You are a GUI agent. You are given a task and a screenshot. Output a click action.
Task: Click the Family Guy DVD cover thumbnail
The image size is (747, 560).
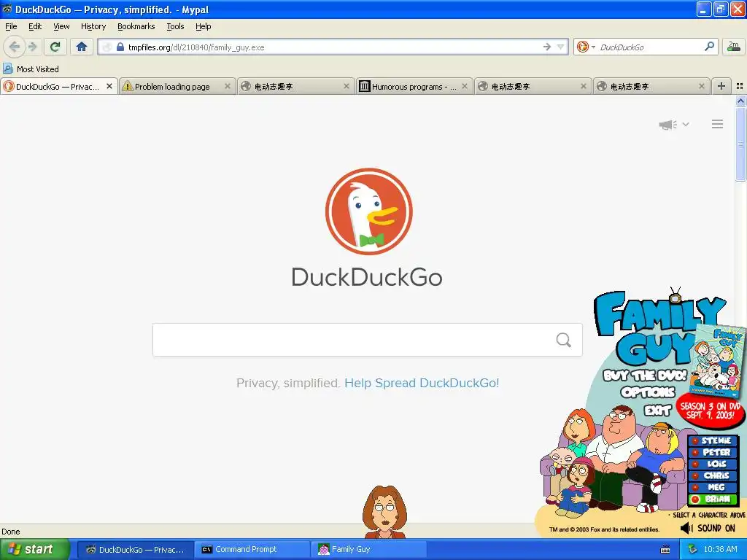pyautogui.click(x=718, y=361)
